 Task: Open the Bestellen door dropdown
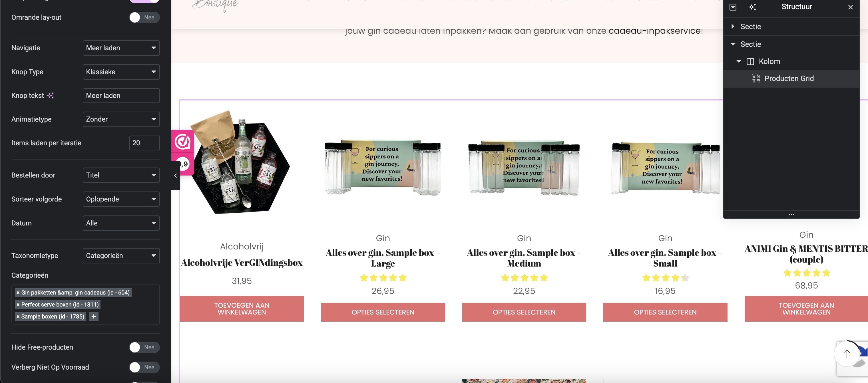[121, 175]
